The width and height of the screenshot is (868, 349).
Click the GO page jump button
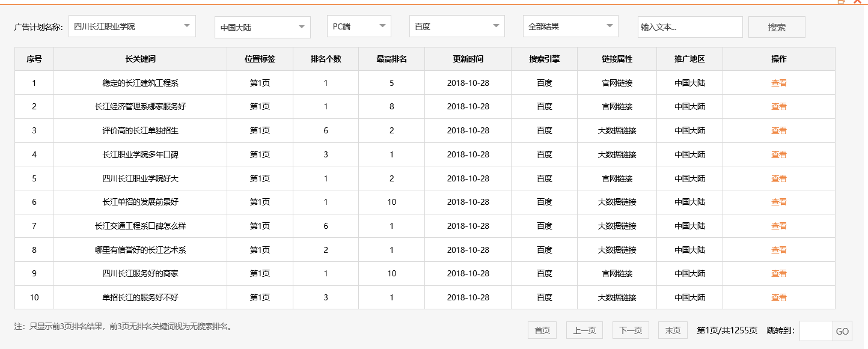coord(843,331)
